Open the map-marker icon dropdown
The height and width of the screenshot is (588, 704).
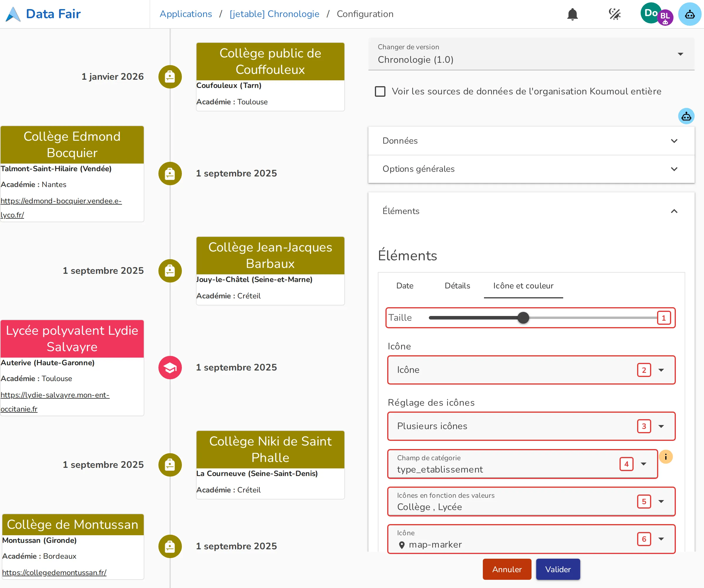pyautogui.click(x=531, y=539)
